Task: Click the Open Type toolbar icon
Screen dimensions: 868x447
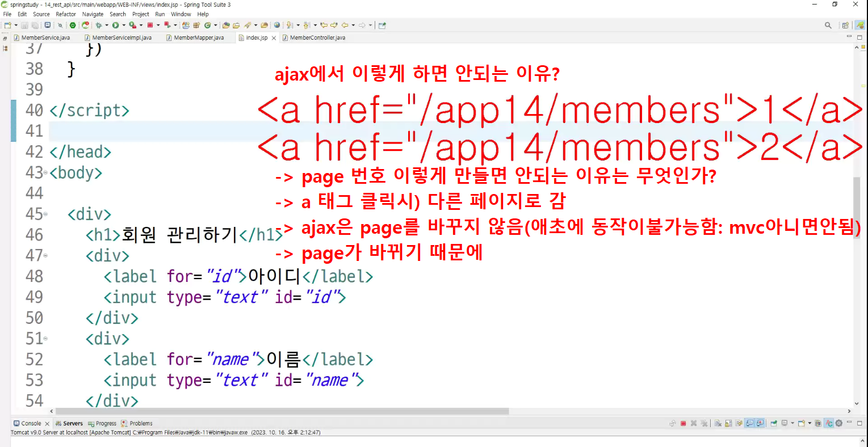Action: pos(226,25)
